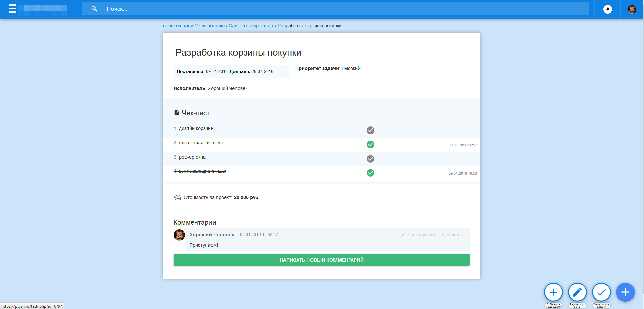Click the 'Добавить подзадачу' plus button
644x309 pixels.
click(553, 292)
